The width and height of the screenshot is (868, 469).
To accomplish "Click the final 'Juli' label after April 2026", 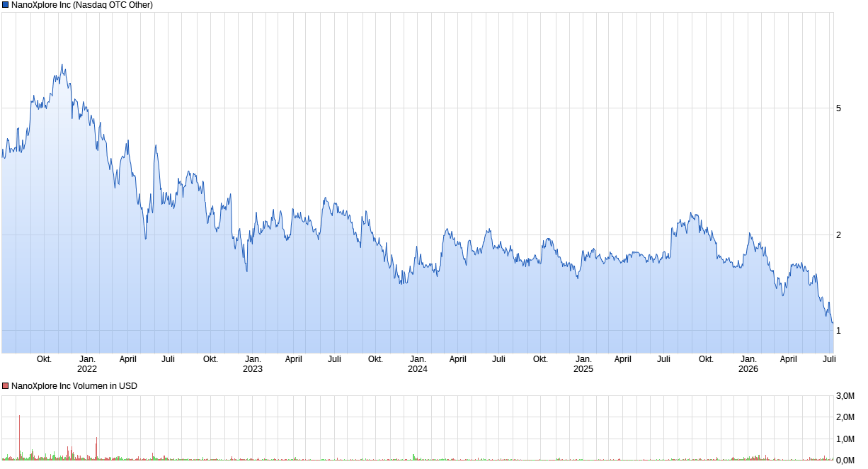I will tap(829, 359).
